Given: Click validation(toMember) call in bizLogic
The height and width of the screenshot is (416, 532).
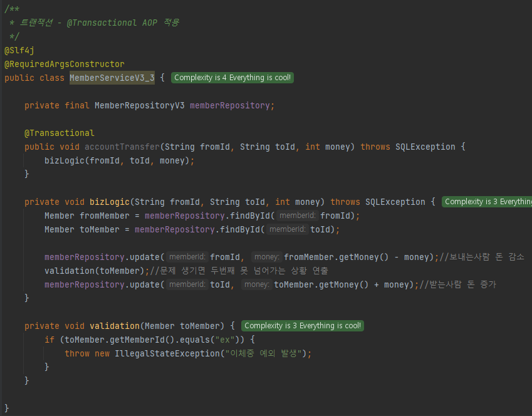Looking at the screenshot, I should coord(95,271).
